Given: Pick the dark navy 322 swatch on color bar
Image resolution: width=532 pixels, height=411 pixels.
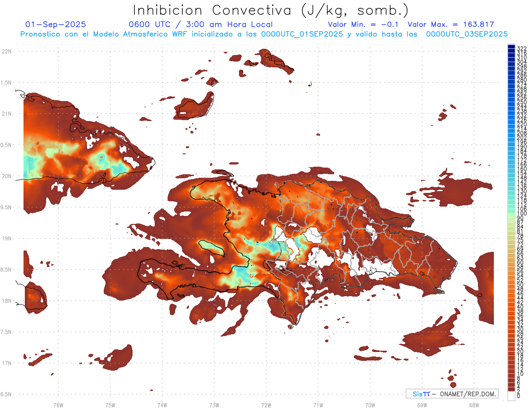Looking at the screenshot, I should pyautogui.click(x=511, y=47).
